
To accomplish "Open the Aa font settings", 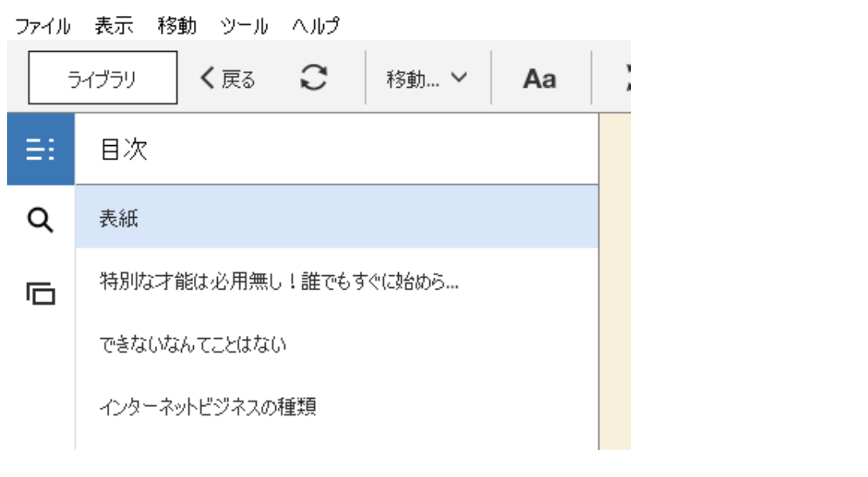I will click(540, 79).
